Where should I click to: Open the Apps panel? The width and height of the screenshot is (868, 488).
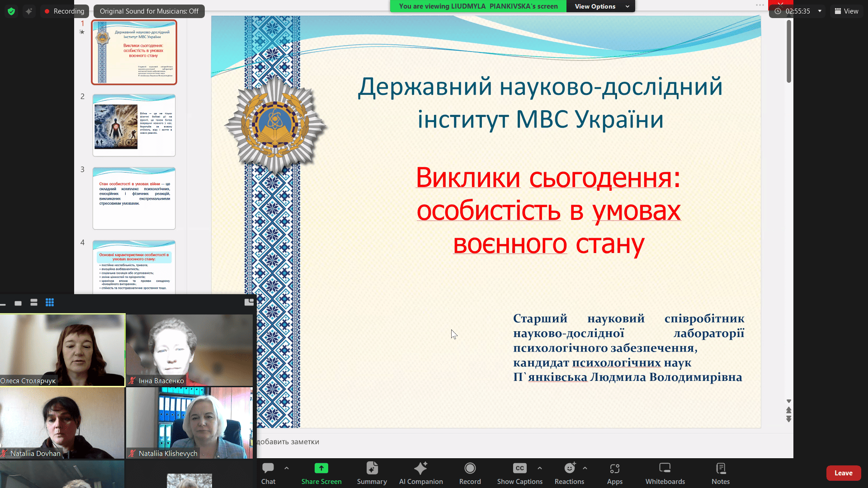[614, 473]
